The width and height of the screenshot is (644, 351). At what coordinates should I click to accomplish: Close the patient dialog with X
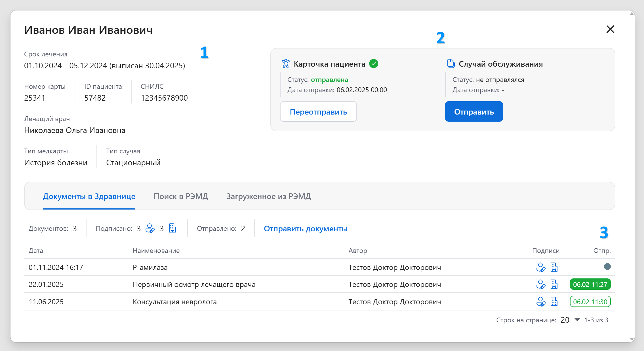[610, 29]
